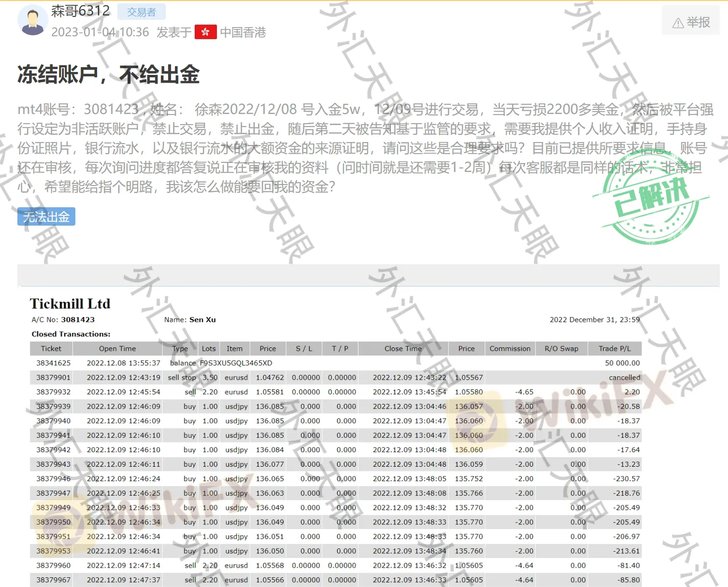Click the -218.76 loss value
This screenshot has width=728, height=587.
click(627, 493)
